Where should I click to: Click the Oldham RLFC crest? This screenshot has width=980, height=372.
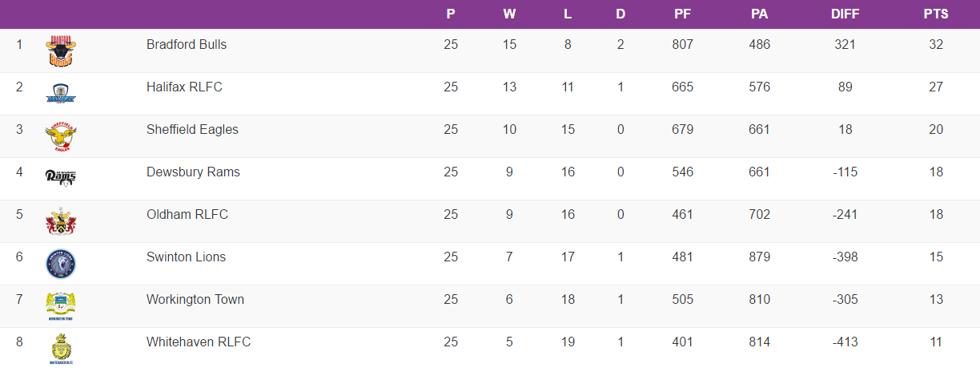click(x=61, y=220)
